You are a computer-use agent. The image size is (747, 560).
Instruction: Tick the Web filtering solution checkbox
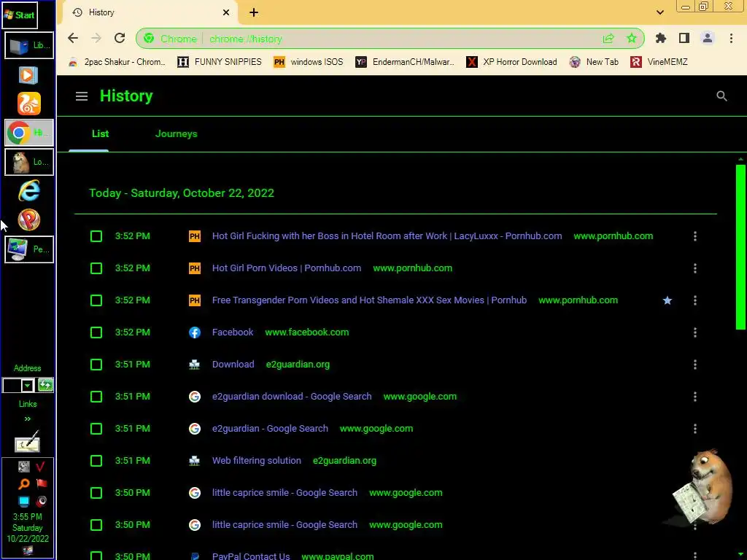click(x=96, y=461)
